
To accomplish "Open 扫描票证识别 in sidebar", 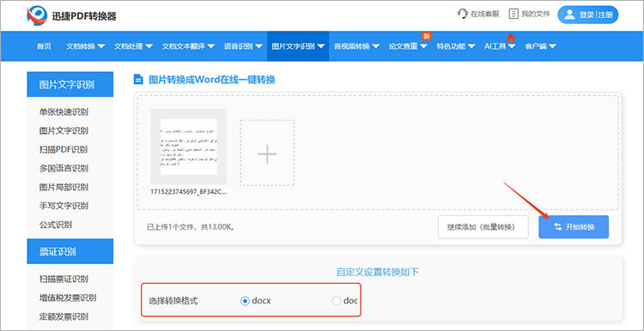I will [64, 279].
